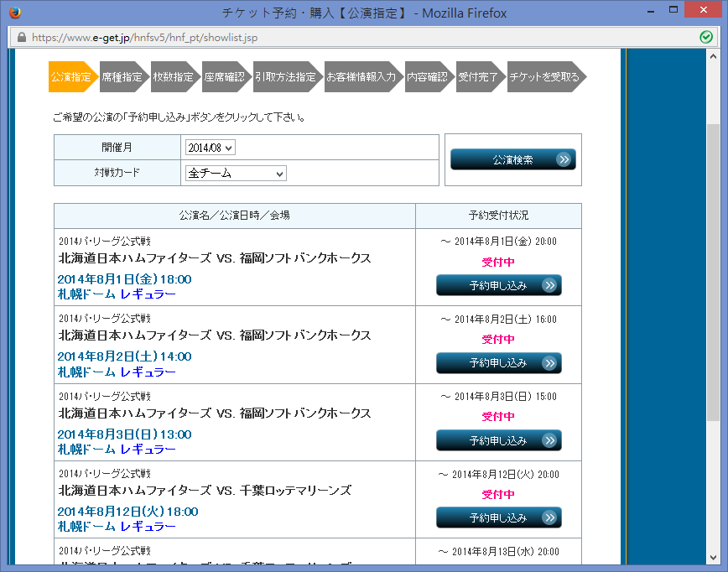Click 札幌ドーム レギュラー venue for August 2 game
This screenshot has height=572, width=728.
tap(117, 372)
